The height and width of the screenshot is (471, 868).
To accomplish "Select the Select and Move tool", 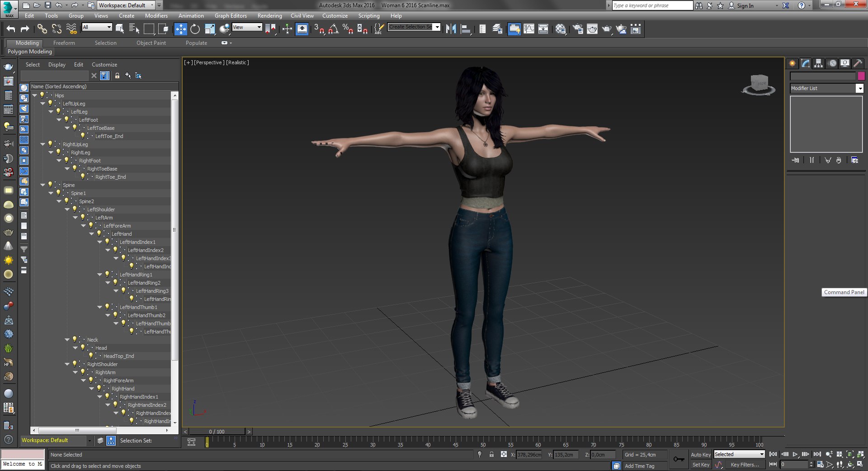I will pyautogui.click(x=180, y=29).
